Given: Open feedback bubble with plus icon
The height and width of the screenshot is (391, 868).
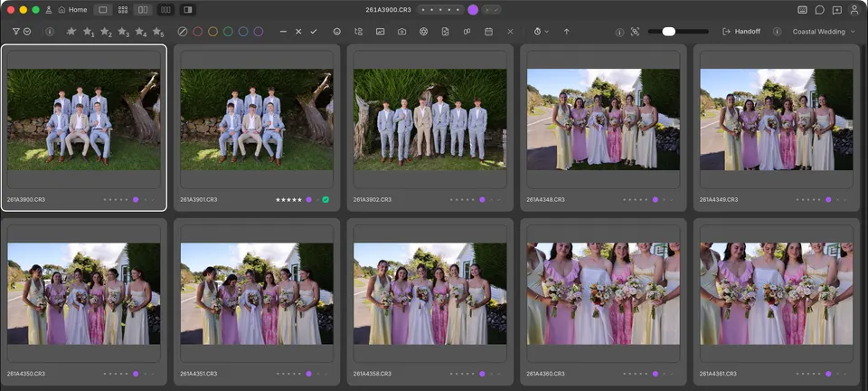Looking at the screenshot, I should coord(837,9).
